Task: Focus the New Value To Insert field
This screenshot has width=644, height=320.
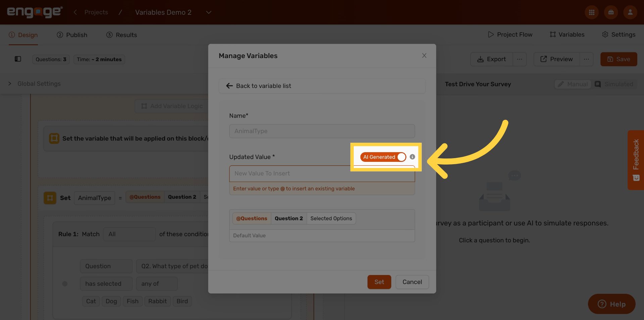Action: (x=322, y=174)
